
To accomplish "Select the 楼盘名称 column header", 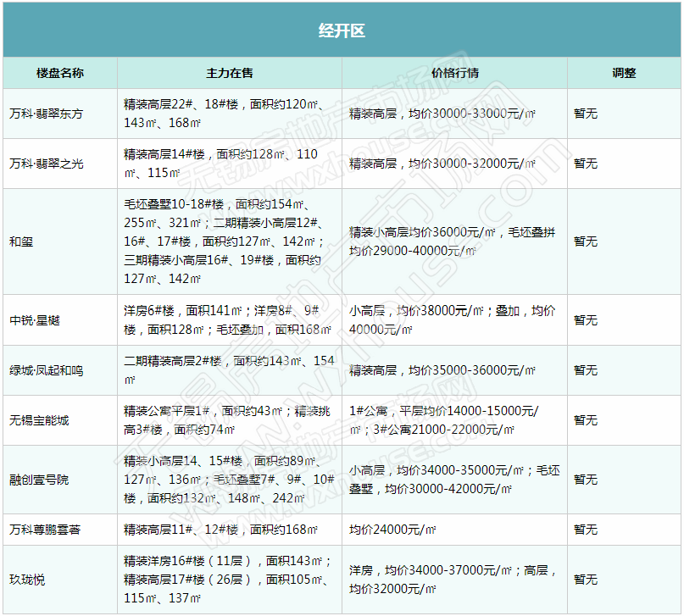I will click(60, 73).
